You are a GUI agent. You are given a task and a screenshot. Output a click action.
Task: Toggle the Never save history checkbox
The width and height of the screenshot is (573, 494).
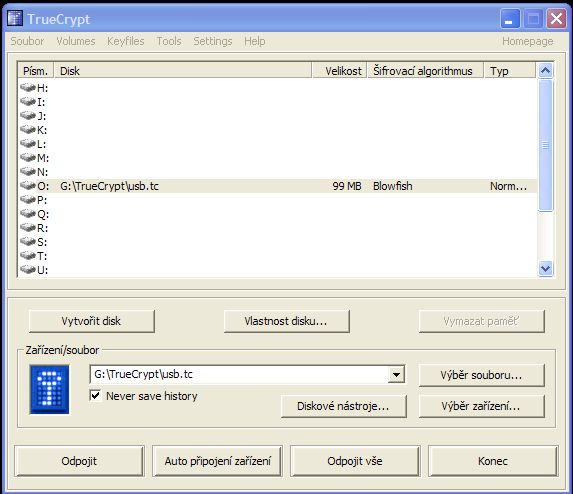point(95,395)
